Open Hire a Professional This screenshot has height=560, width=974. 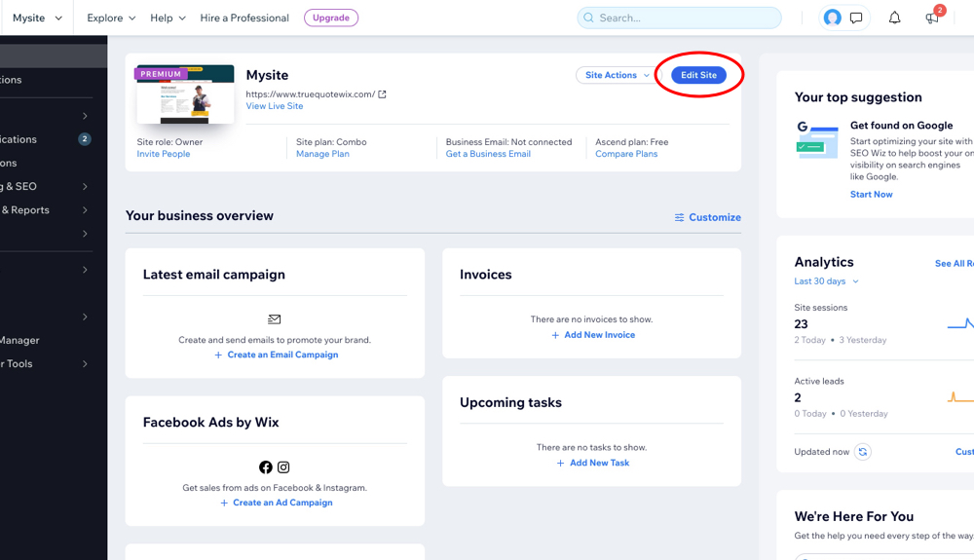pyautogui.click(x=244, y=18)
